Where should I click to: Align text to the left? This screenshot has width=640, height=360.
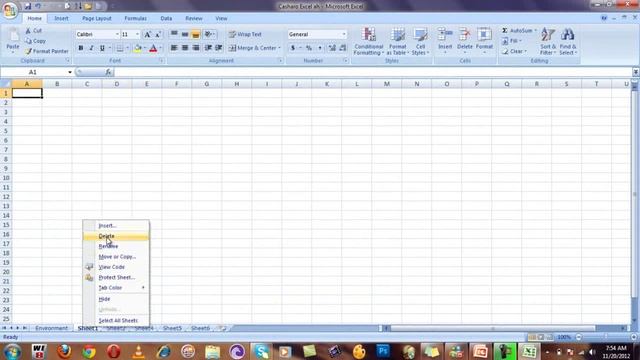point(174,48)
